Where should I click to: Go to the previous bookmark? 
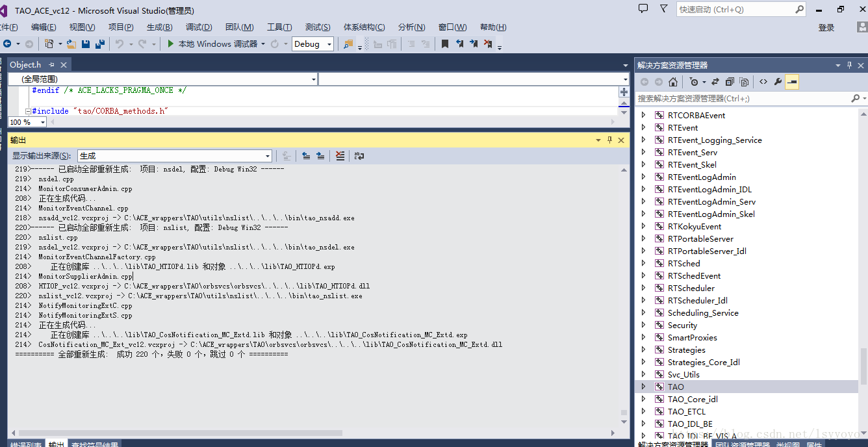point(459,44)
